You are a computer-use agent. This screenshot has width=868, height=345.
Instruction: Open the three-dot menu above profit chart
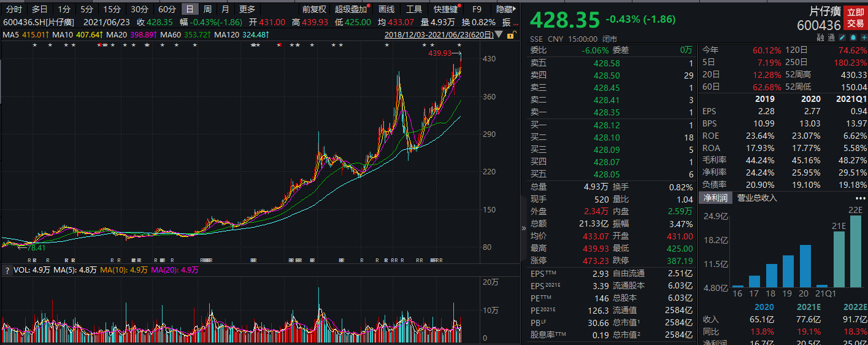pyautogui.click(x=860, y=198)
